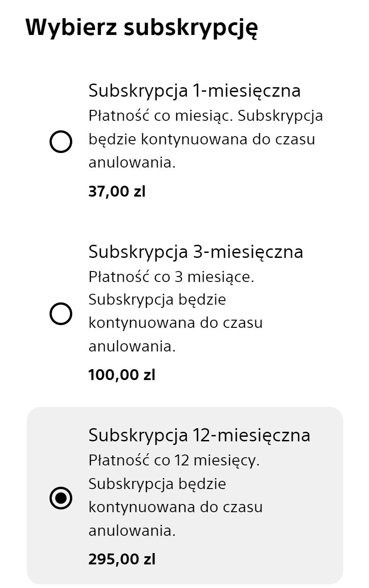Click "kontynuowana do czasu" in the 12-month option
369x588 pixels.
175,507
